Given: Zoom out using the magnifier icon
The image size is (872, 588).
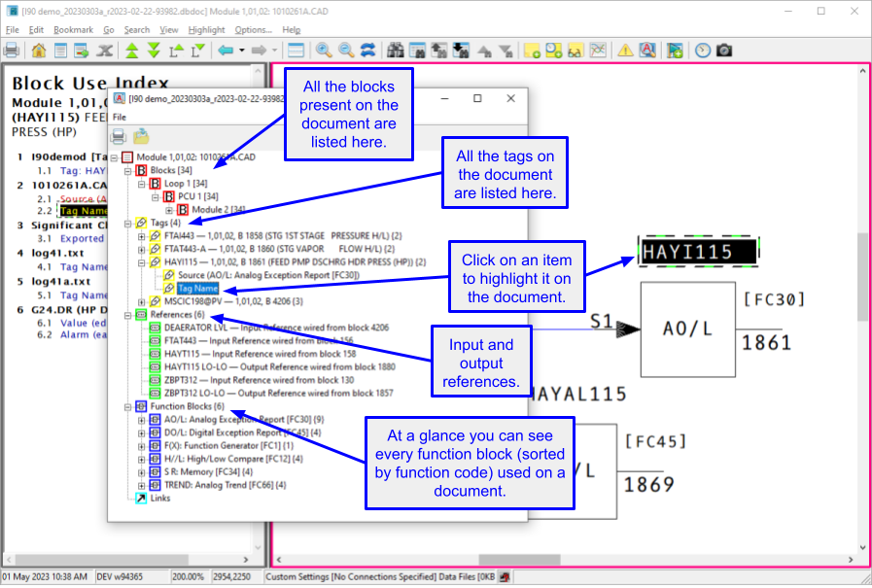Looking at the screenshot, I should [x=346, y=50].
